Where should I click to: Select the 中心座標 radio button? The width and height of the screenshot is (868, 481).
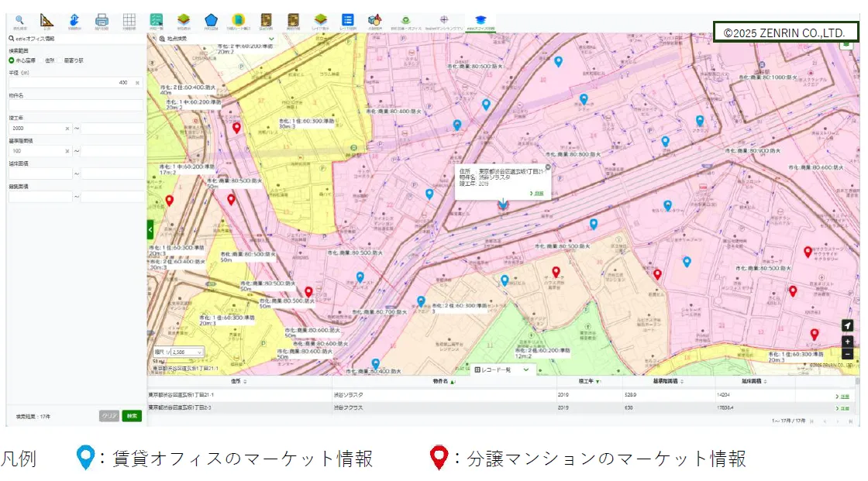pos(12,60)
